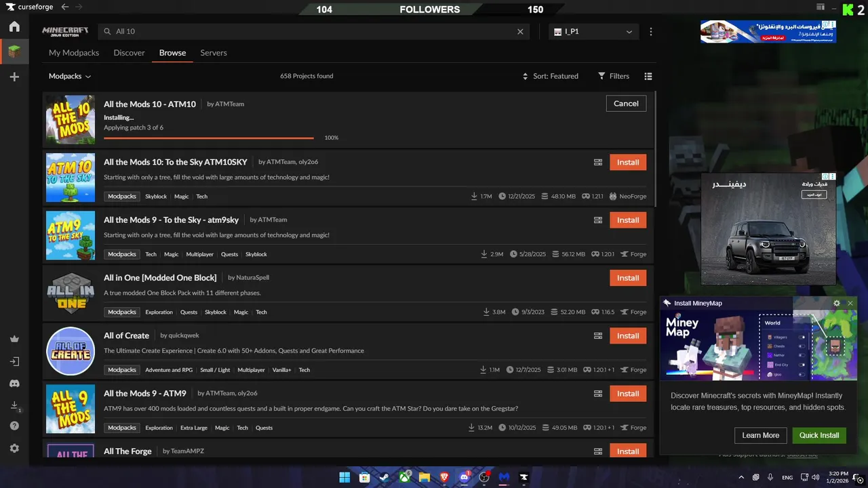Screen dimensions: 868x488
Task: Click the Extra Large tag on ATM9 row
Action: click(x=194, y=428)
